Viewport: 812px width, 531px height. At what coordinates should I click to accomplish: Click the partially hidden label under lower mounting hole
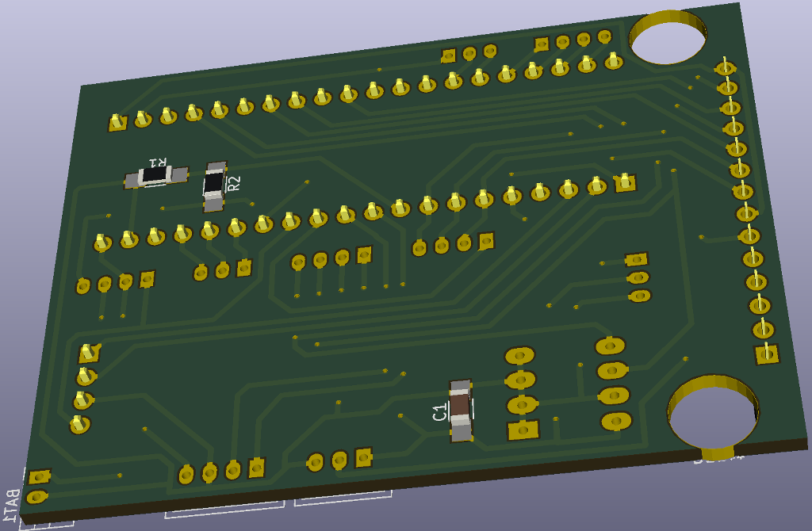pos(718,457)
